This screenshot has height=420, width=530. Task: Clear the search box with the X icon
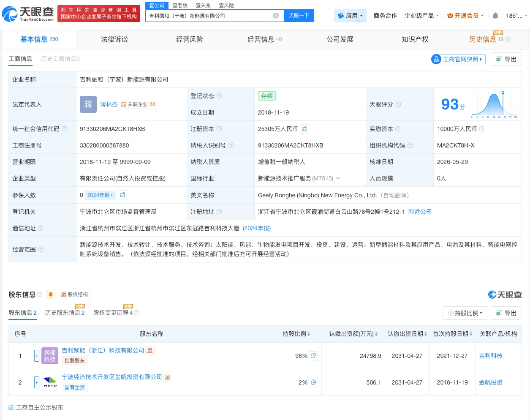276,16
